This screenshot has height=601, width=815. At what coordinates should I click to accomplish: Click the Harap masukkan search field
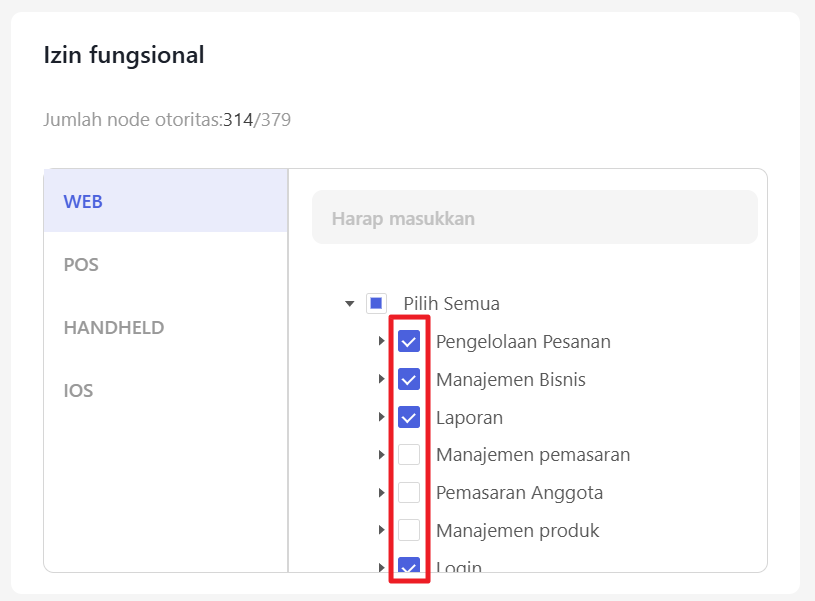pos(534,218)
